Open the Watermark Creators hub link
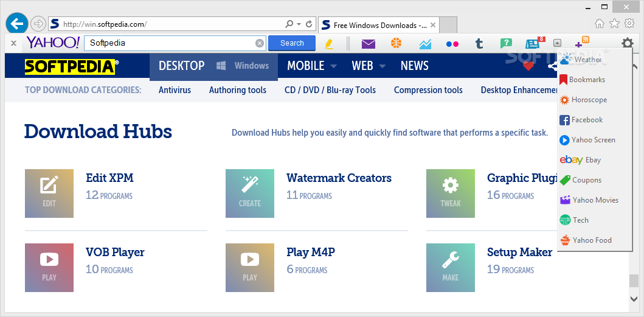This screenshot has width=644, height=317. coord(339,178)
